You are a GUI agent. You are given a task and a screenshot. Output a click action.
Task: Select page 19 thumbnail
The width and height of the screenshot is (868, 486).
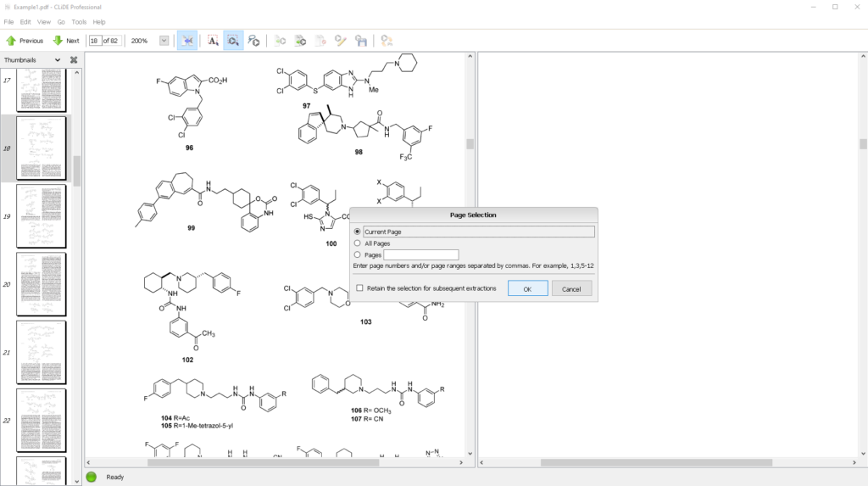coord(41,216)
